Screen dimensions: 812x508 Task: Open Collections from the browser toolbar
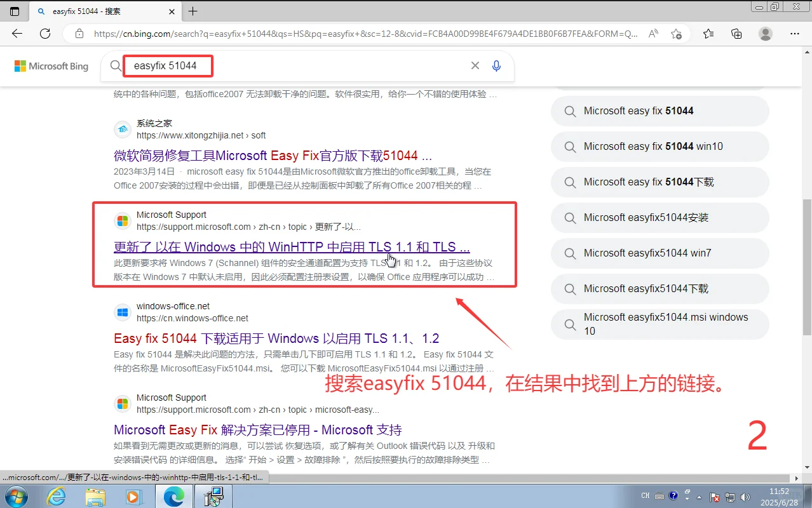point(736,34)
